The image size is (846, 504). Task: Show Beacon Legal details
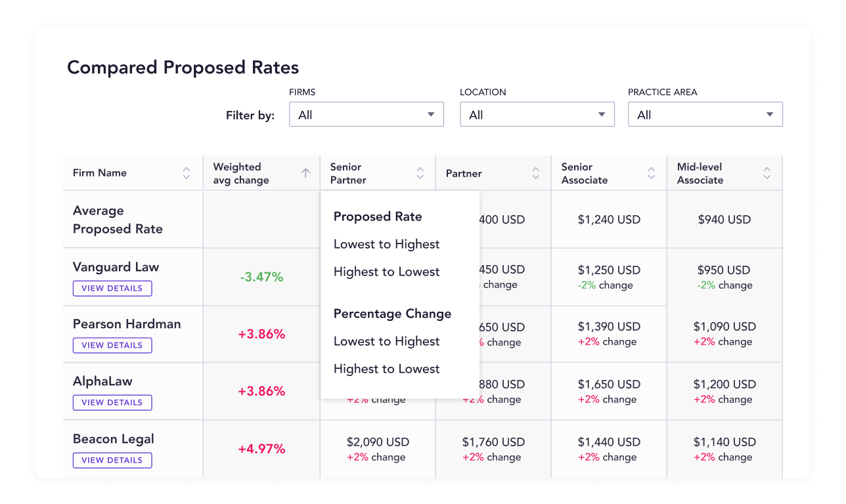[x=112, y=460]
